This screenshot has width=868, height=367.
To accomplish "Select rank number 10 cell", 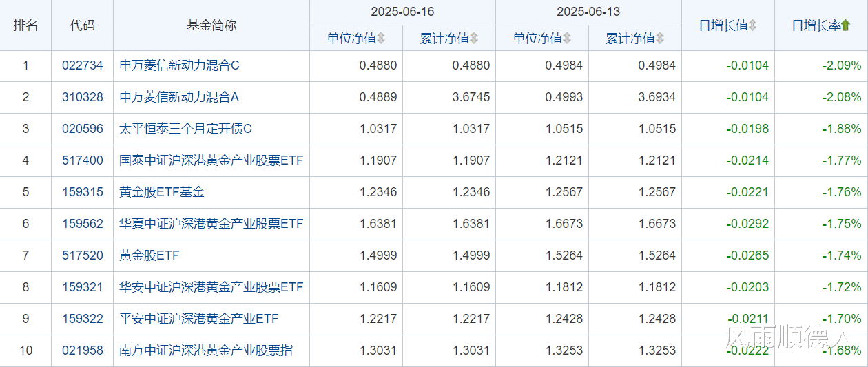I will tap(25, 351).
